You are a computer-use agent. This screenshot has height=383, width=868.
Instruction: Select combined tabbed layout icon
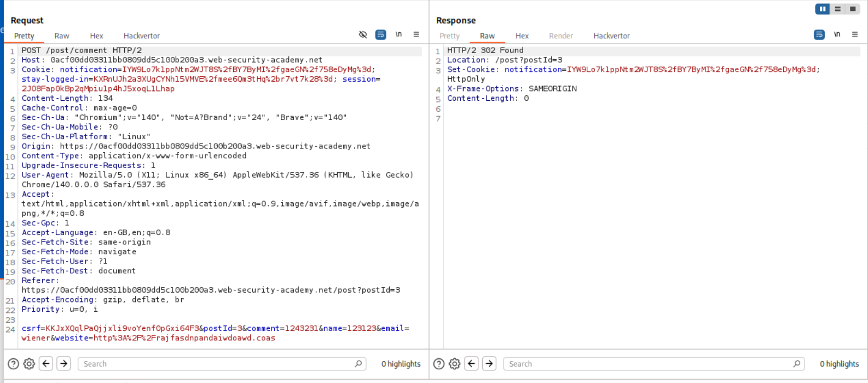852,9
